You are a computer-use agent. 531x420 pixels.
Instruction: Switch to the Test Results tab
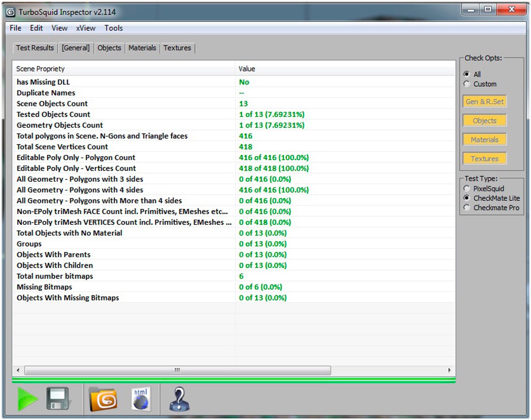click(x=35, y=48)
